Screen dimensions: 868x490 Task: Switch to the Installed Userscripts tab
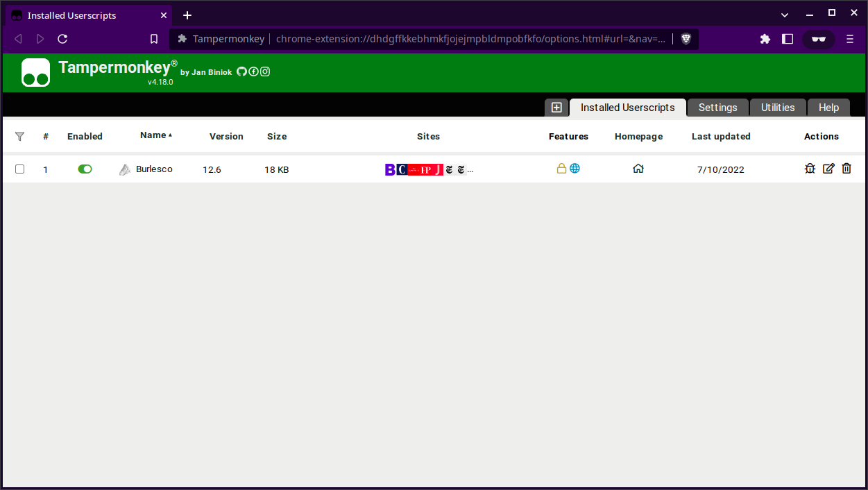click(x=628, y=108)
